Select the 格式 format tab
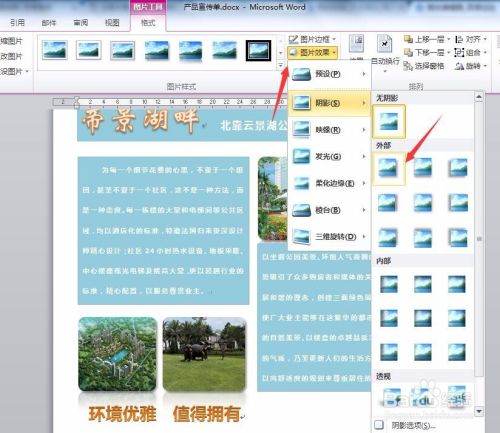Screen dimensions: 500x433 148,23
